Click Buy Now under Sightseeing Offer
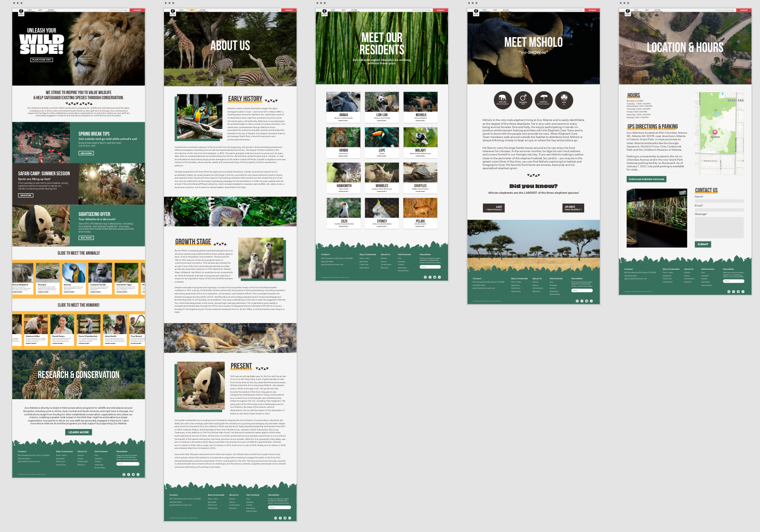Screen dimensions: 760x532 [86, 238]
